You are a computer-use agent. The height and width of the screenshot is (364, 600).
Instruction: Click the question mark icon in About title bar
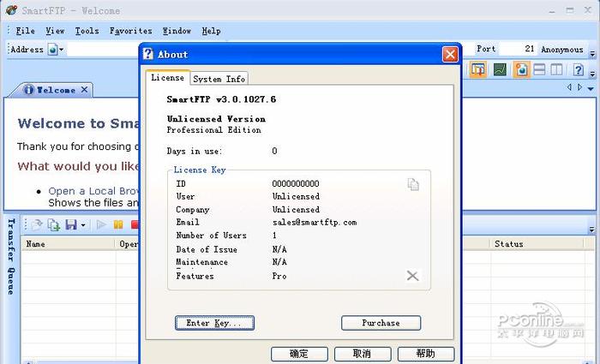coord(148,54)
